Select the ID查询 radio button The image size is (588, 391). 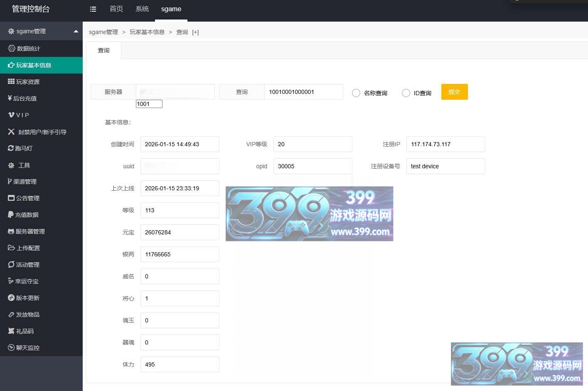click(x=406, y=93)
